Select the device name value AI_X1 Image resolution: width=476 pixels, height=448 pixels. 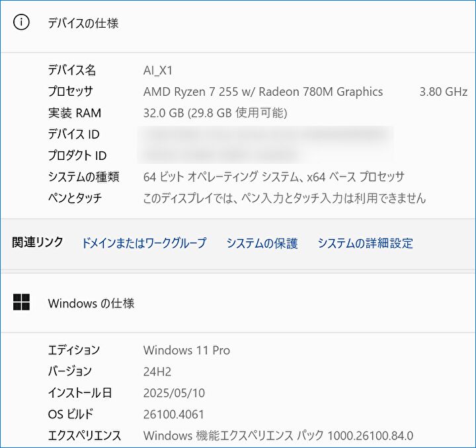click(x=158, y=71)
